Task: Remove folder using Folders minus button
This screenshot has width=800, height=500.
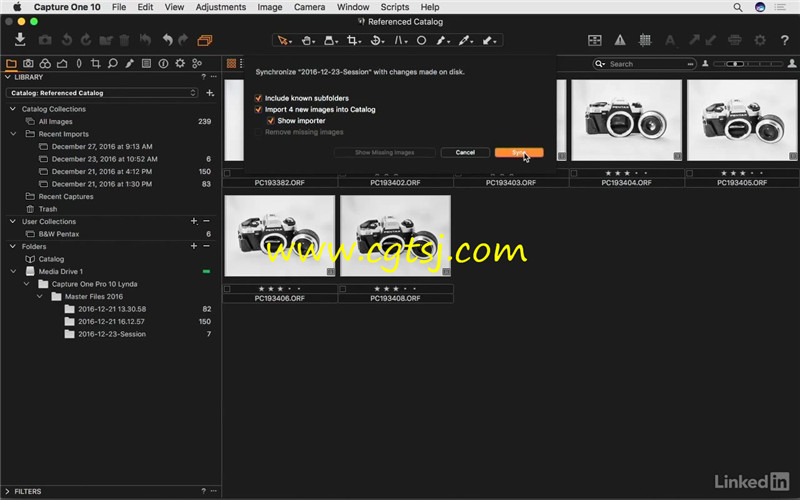Action: click(206, 246)
